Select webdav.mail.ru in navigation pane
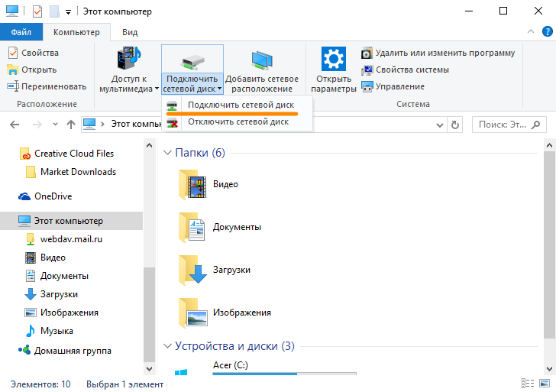The height and width of the screenshot is (392, 556). 70,239
